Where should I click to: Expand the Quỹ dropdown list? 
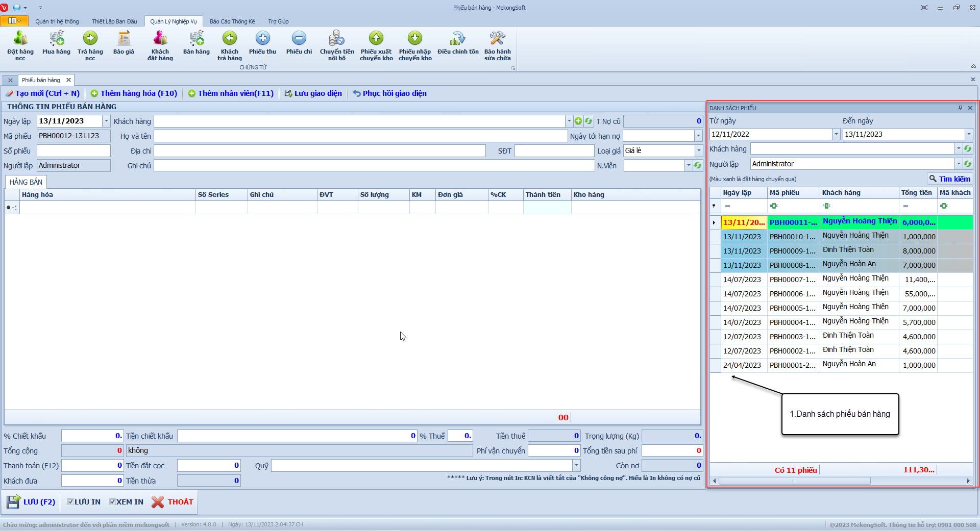576,465
